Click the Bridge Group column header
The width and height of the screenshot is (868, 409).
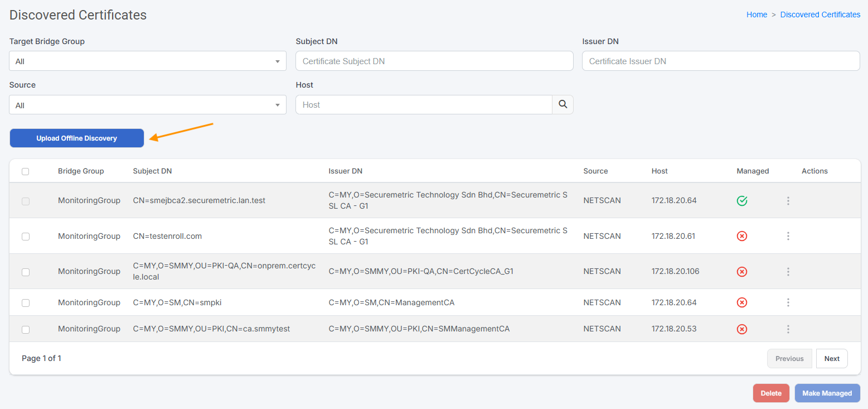tap(81, 171)
